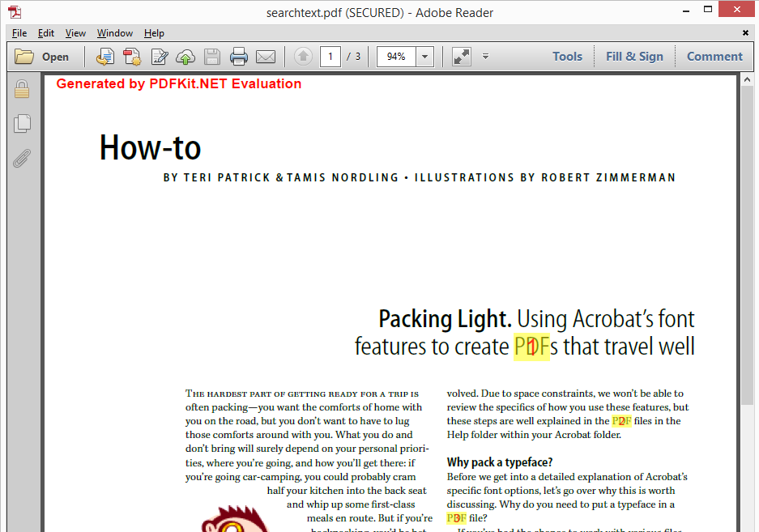
Task: Minimize the Adobe Reader window
Action: pyautogui.click(x=686, y=10)
